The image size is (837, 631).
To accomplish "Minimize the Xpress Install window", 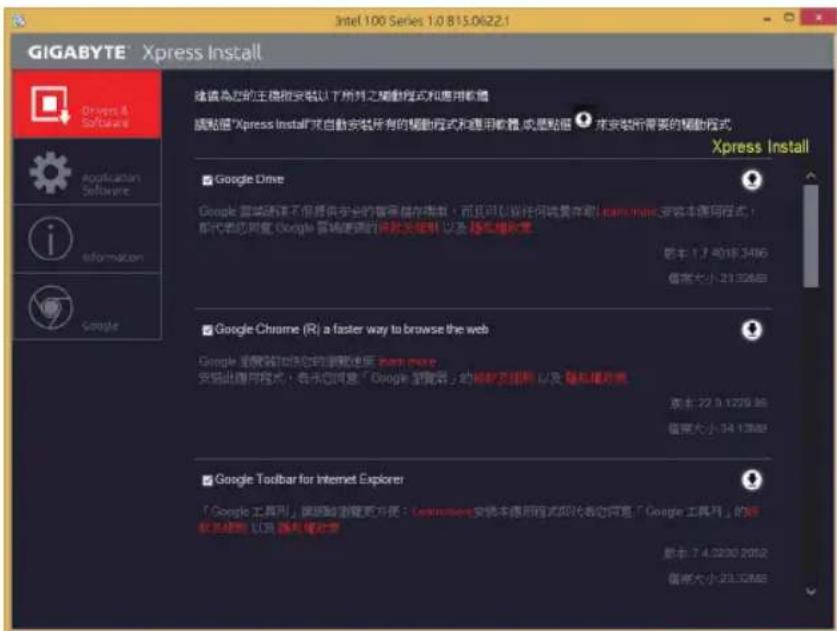I will pos(768,19).
